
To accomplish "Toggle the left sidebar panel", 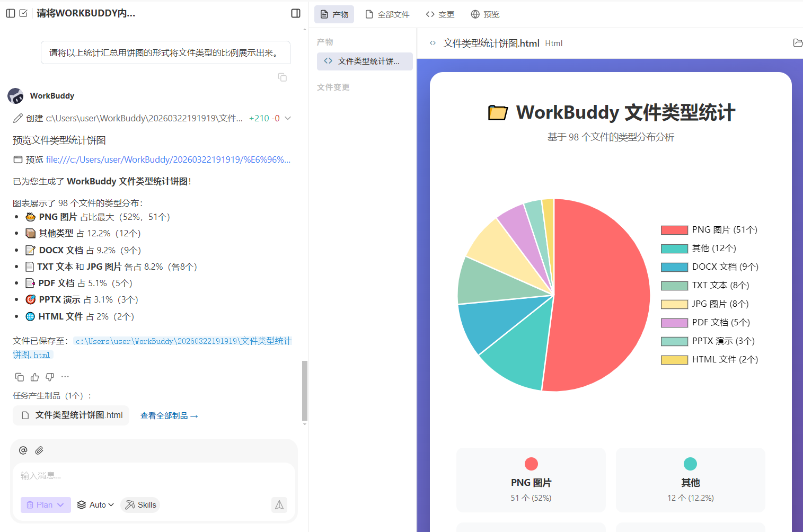I will click(x=11, y=13).
